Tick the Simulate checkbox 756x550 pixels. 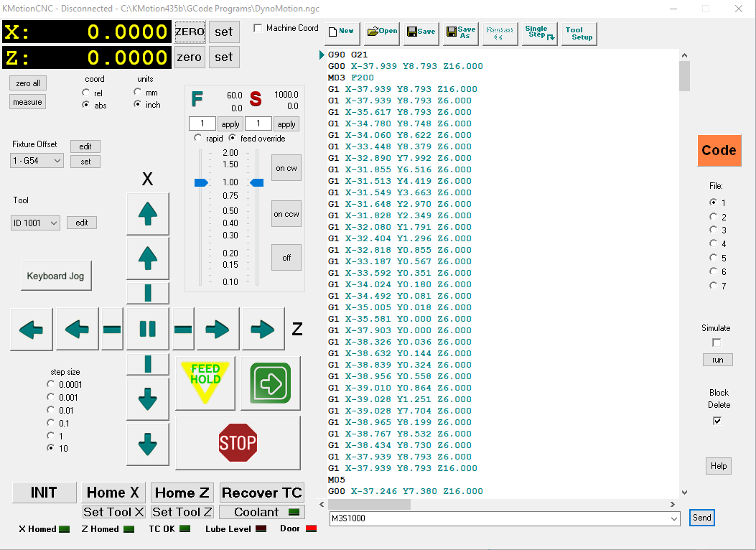pos(716,342)
